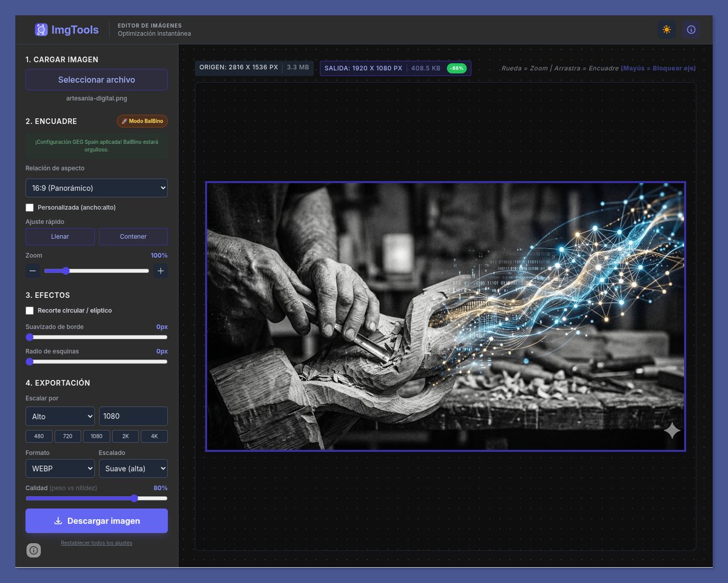Screen dimensions: 728x583
Task: Open the info icon in the header
Action: tap(691, 29)
